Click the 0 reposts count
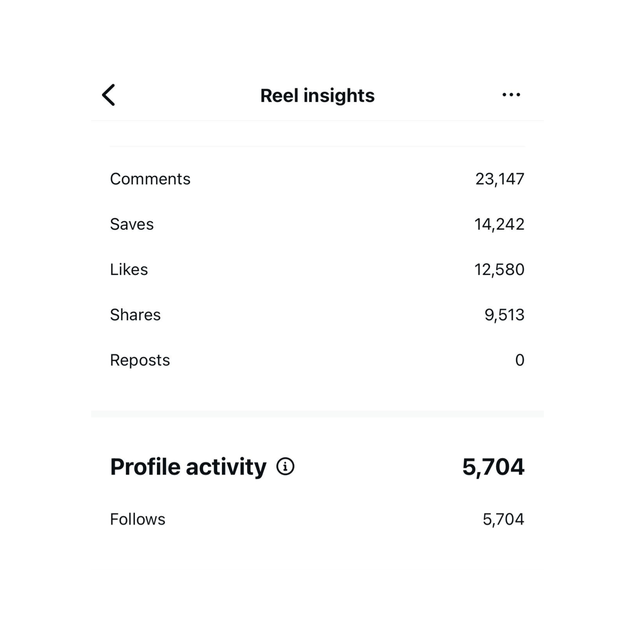The width and height of the screenshot is (644, 644). pos(520,360)
